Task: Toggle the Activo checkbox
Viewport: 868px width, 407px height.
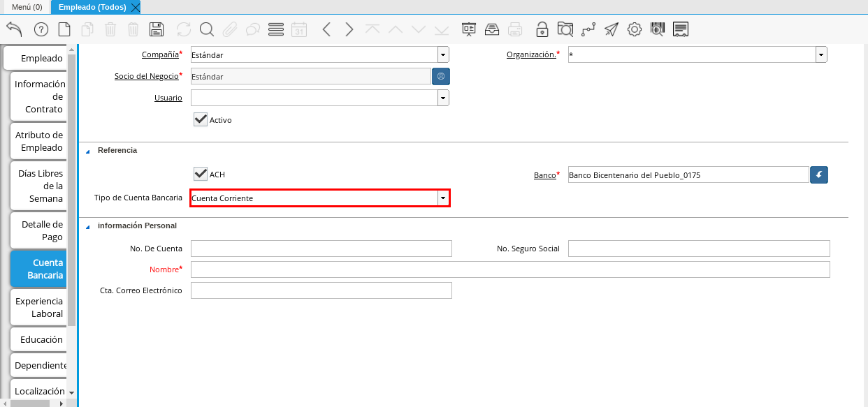Action: tap(201, 119)
